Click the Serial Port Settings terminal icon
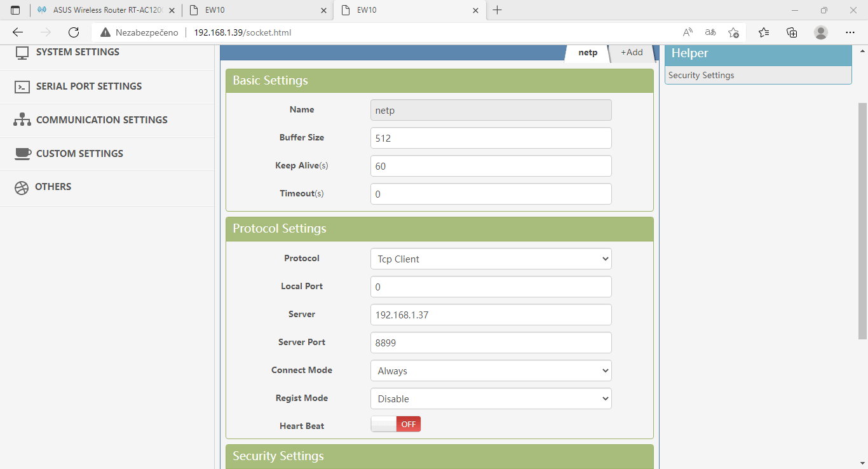 pyautogui.click(x=22, y=86)
